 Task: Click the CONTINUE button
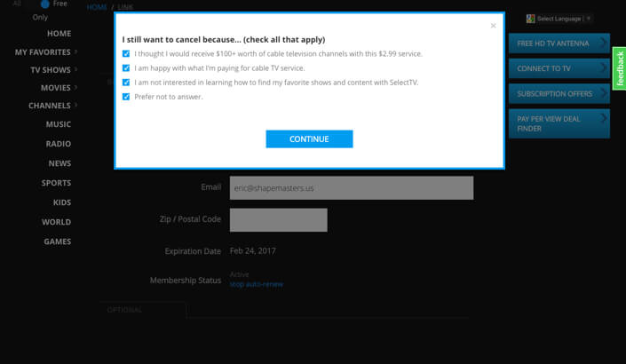[x=309, y=138]
